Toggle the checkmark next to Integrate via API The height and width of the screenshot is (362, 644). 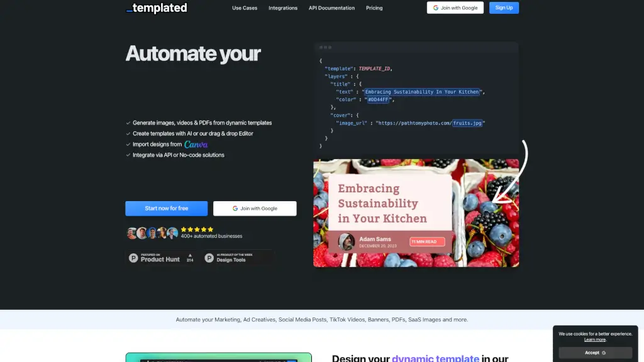click(128, 155)
